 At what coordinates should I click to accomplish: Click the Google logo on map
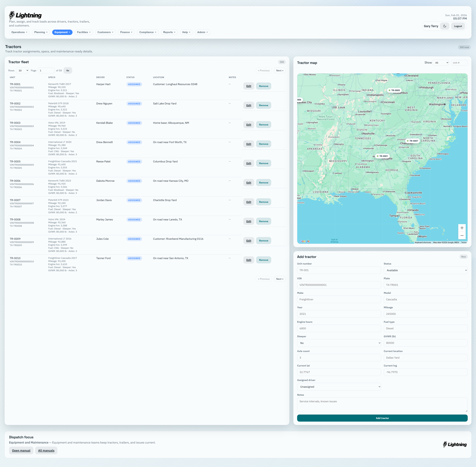click(x=304, y=241)
